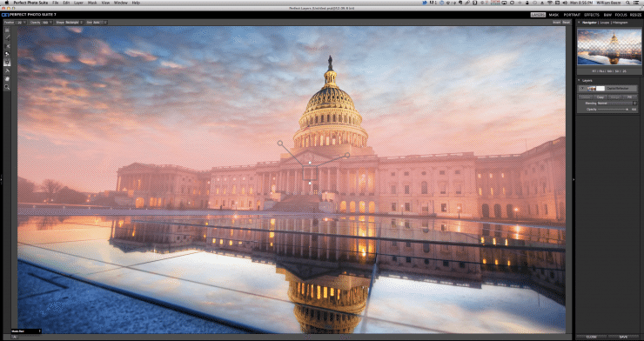The height and width of the screenshot is (341, 644).
Task: Switch to the LAYERS module tab
Action: pos(538,15)
